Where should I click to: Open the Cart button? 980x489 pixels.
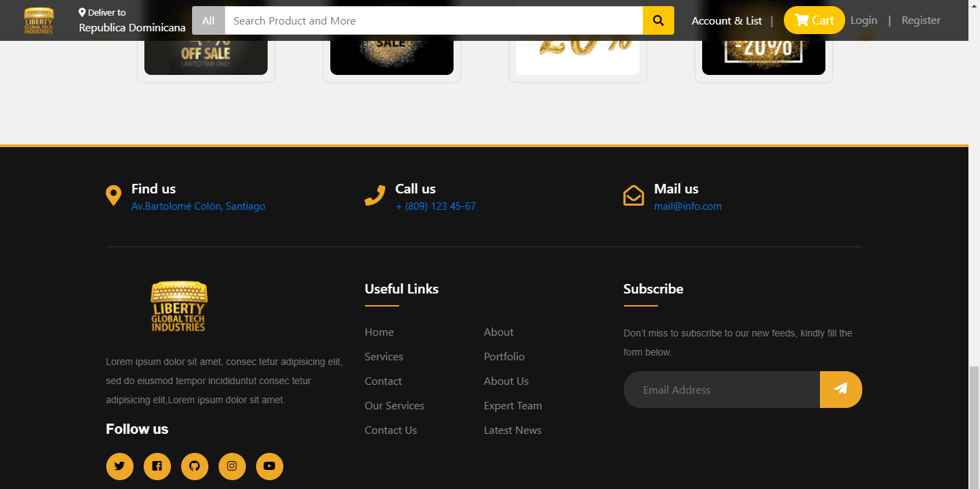(814, 20)
